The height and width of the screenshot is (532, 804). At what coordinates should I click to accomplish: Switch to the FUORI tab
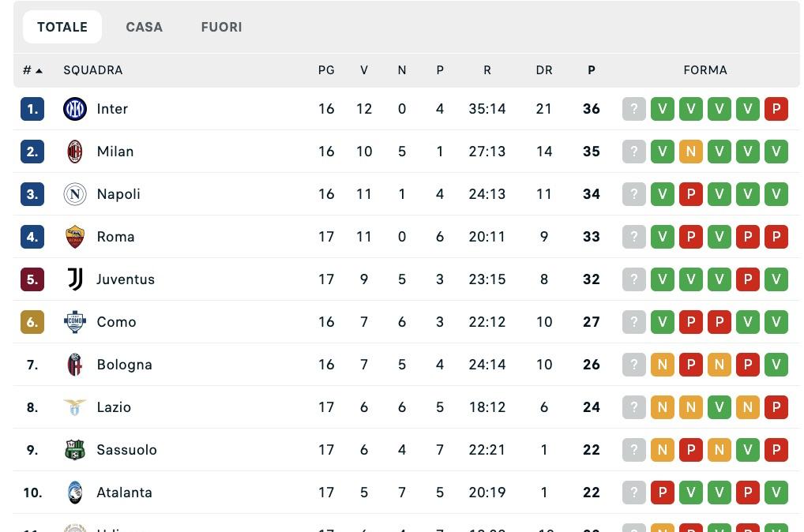[221, 27]
